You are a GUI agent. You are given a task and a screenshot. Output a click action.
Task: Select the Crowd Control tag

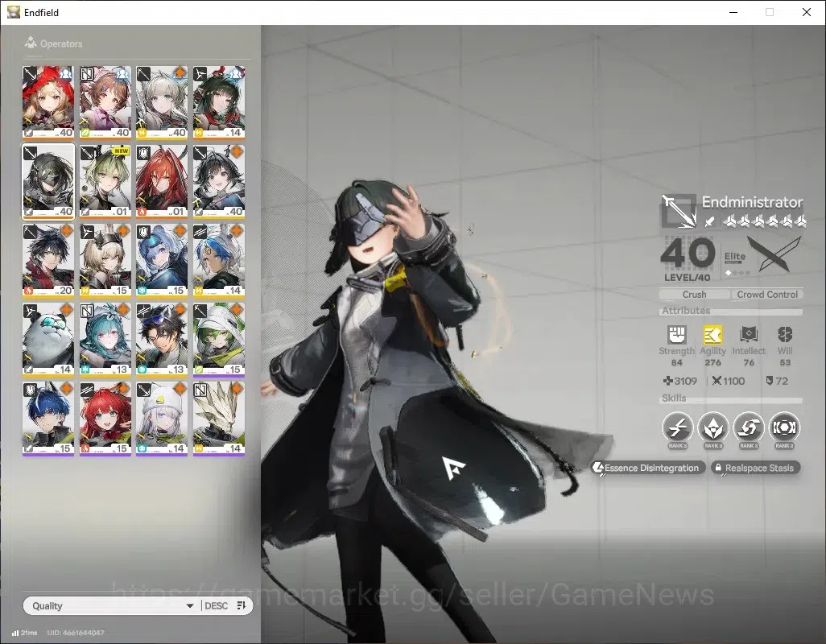point(767,295)
